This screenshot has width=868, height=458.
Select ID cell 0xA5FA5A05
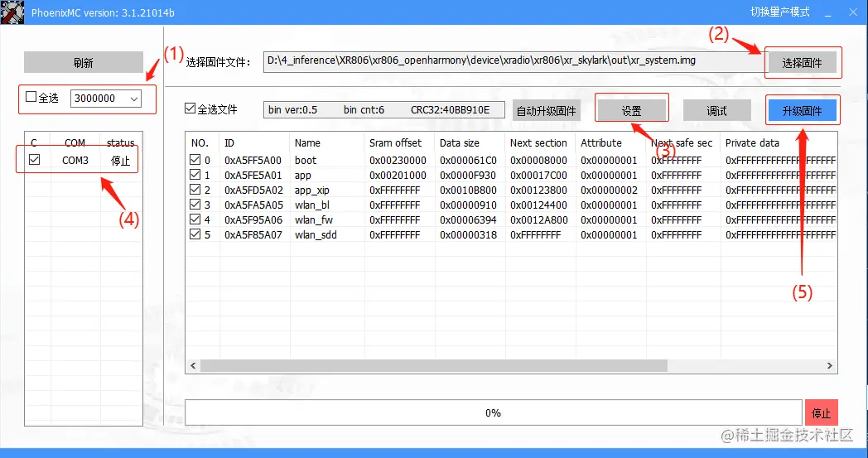click(253, 205)
